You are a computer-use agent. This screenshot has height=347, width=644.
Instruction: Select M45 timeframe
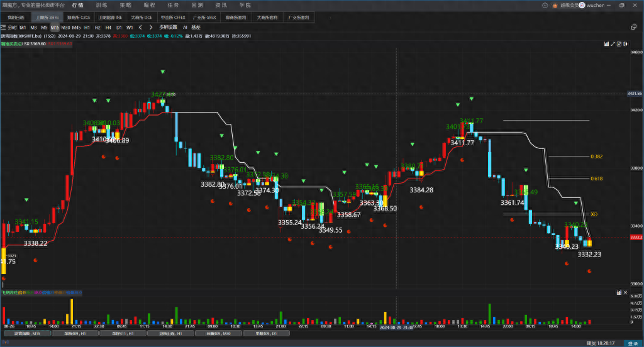(x=76, y=28)
